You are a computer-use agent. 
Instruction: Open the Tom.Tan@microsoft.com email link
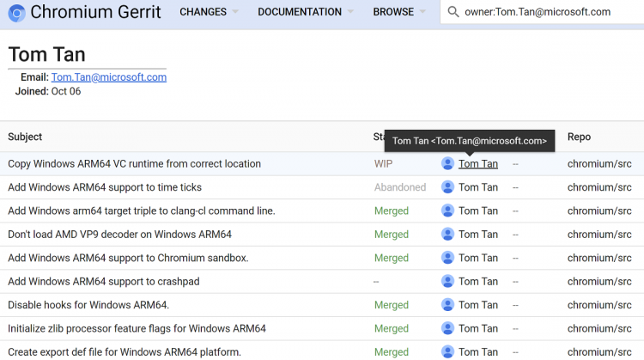point(108,77)
